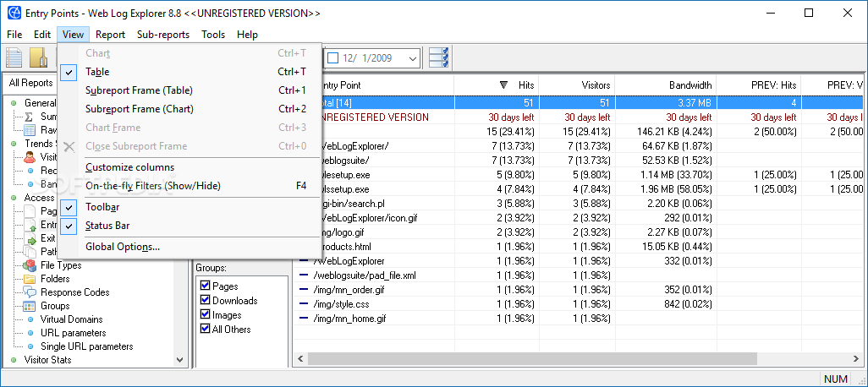This screenshot has height=387, width=868.
Task: Uncheck the Images group checkbox
Action: 205,314
